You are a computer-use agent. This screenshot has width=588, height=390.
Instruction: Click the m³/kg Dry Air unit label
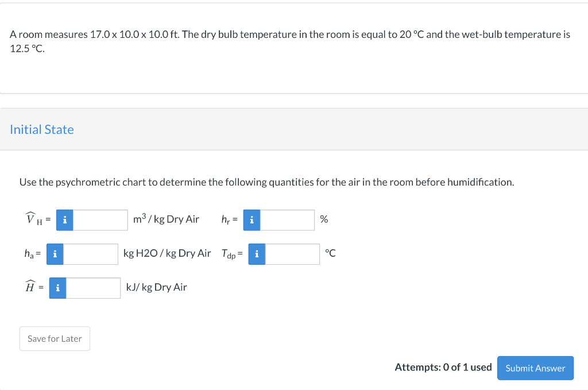click(x=166, y=219)
